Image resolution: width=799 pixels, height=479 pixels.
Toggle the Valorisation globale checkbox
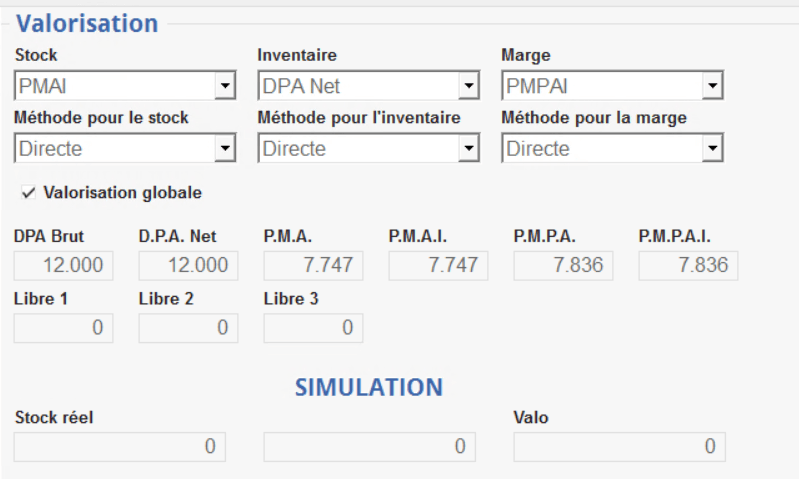click(x=27, y=192)
